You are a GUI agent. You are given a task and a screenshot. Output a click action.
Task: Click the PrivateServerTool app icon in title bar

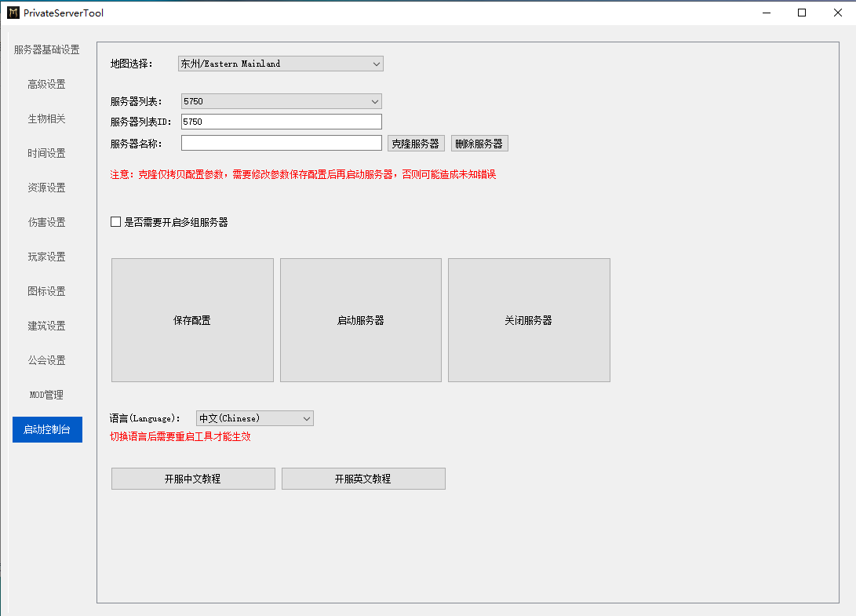point(13,13)
